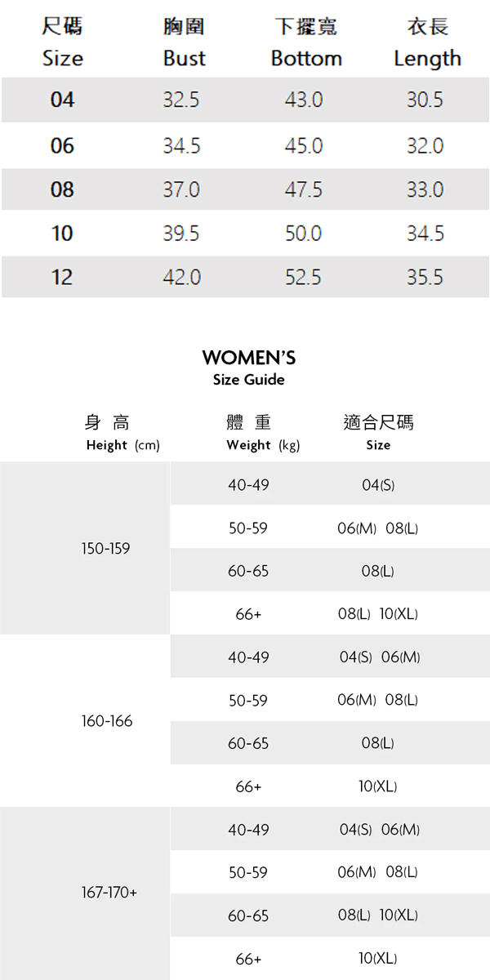Click 66+ weight in the 167-170+ group
This screenshot has width=490, height=980.
pyautogui.click(x=248, y=958)
